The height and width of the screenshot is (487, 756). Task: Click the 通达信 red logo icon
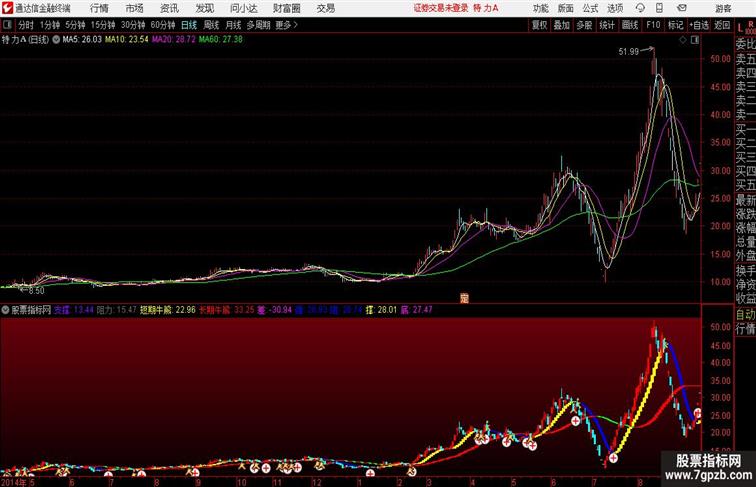(x=7, y=8)
